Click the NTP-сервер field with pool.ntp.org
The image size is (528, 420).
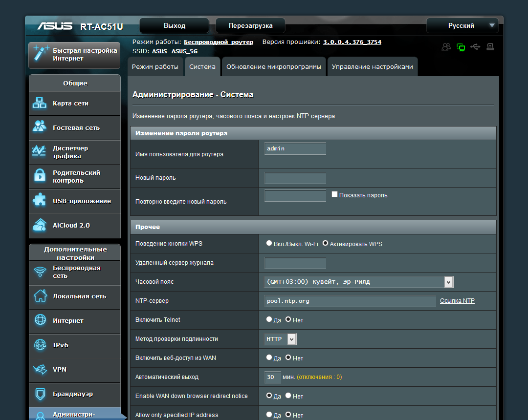coord(350,301)
